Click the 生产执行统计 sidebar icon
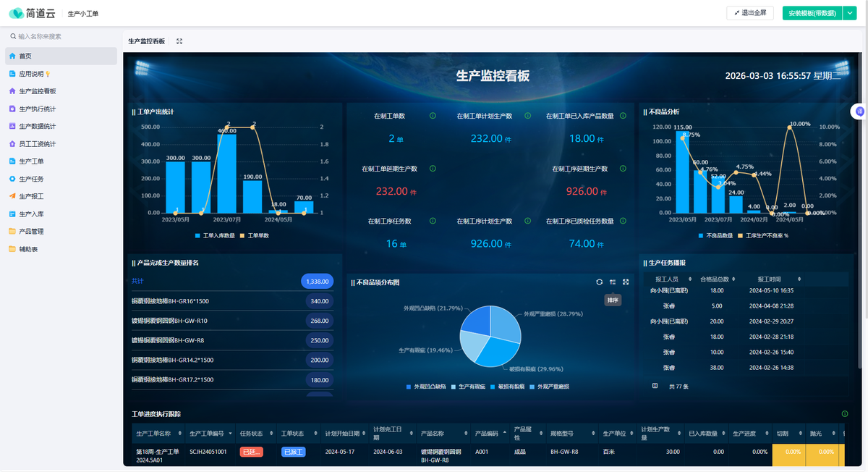The width and height of the screenshot is (868, 472). (x=12, y=109)
